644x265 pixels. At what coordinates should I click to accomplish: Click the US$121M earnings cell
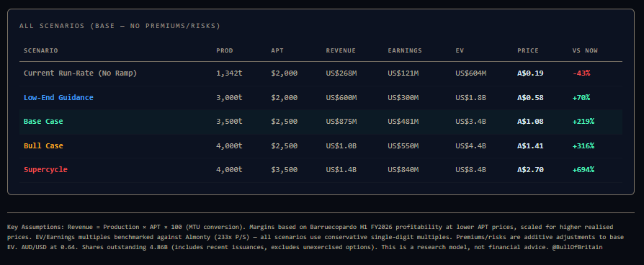click(x=403, y=73)
